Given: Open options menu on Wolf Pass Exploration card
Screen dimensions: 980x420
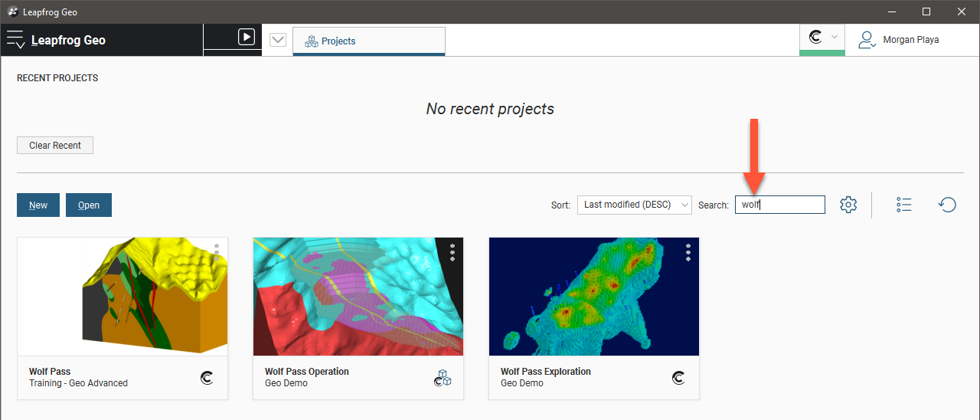Looking at the screenshot, I should click(688, 253).
